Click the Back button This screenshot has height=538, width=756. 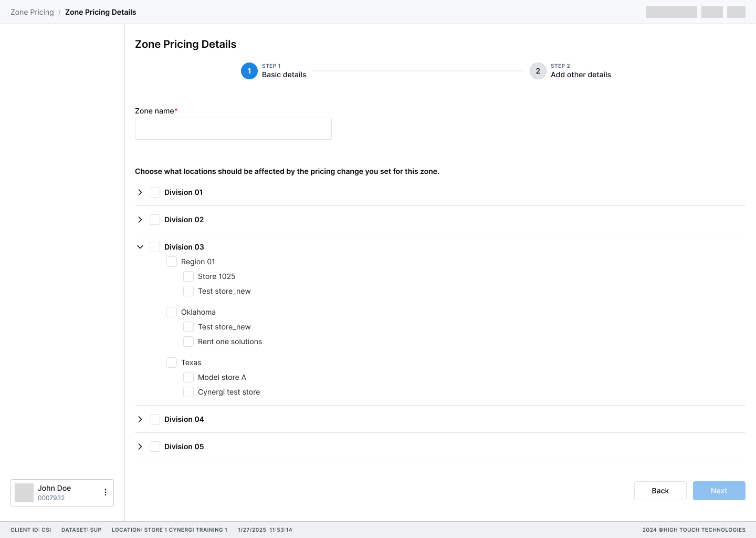[x=660, y=491]
